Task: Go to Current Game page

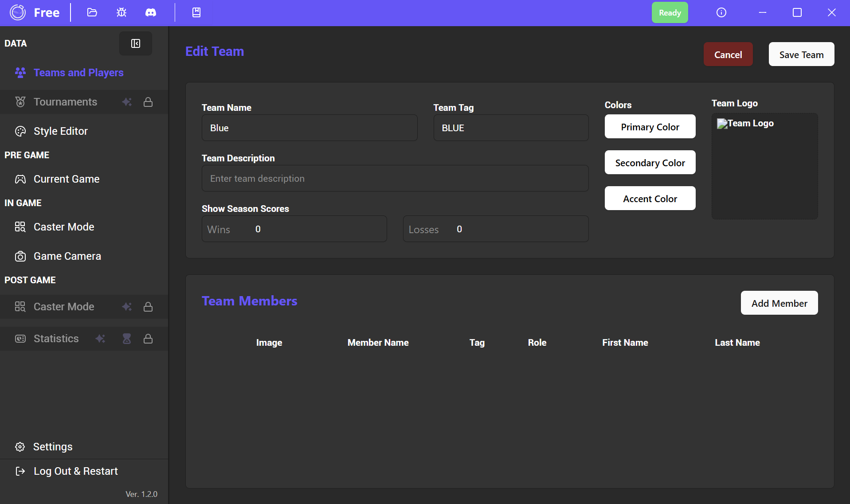Action: [67, 179]
